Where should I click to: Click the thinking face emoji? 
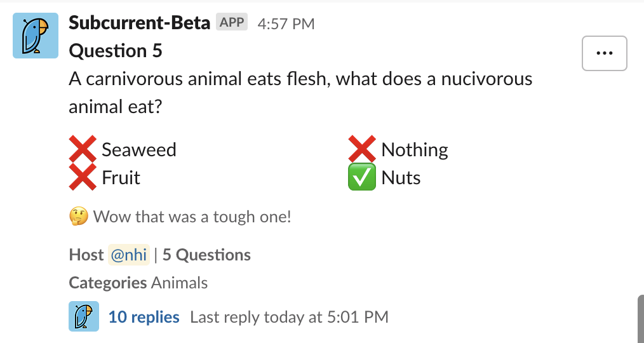pyautogui.click(x=79, y=217)
